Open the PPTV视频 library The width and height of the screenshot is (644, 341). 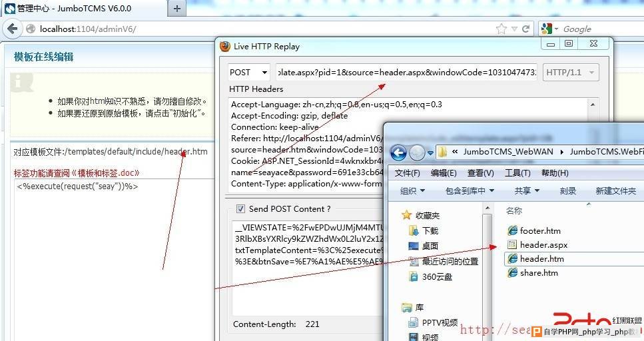click(434, 323)
